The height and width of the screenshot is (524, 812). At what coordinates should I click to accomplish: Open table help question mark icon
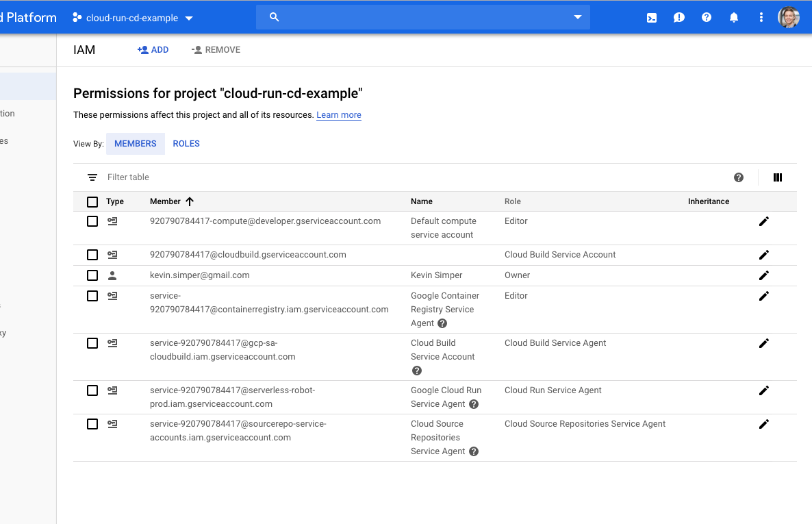point(739,177)
